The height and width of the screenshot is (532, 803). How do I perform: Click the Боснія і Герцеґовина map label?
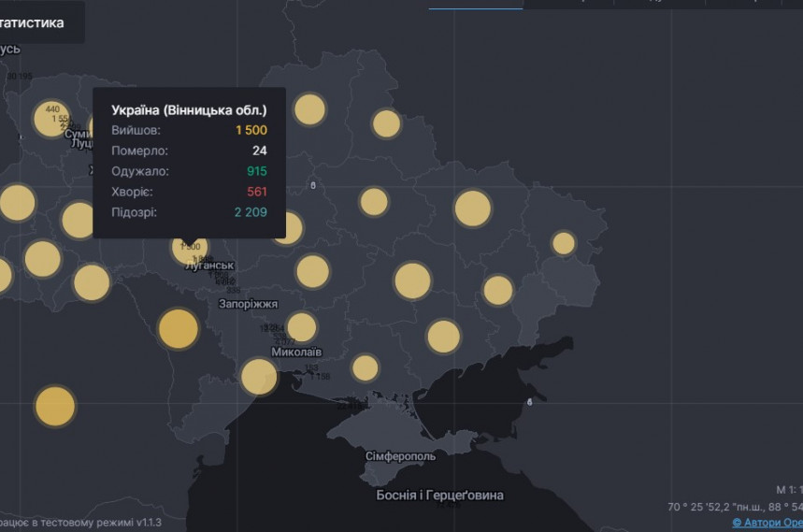439,495
